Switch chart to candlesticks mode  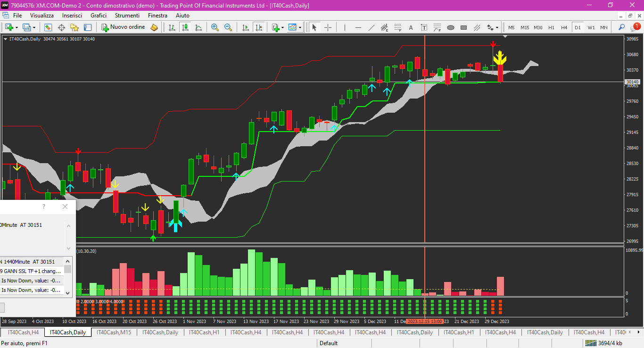point(185,27)
